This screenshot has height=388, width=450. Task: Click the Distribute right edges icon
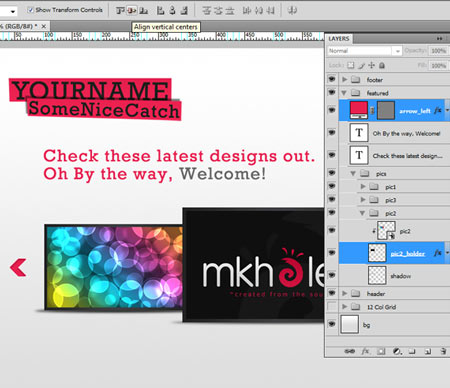tap(271, 11)
